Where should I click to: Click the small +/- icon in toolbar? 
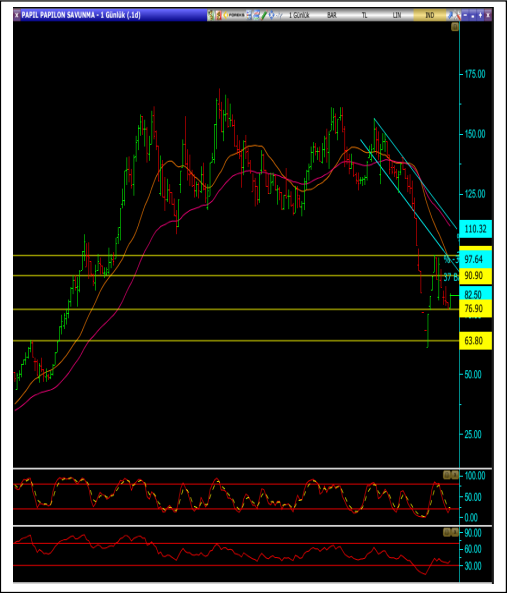click(280, 15)
